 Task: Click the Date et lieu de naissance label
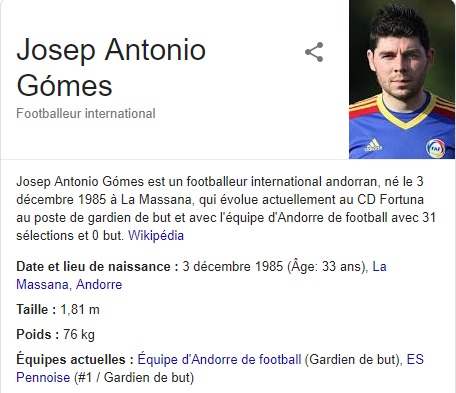pyautogui.click(x=98, y=266)
